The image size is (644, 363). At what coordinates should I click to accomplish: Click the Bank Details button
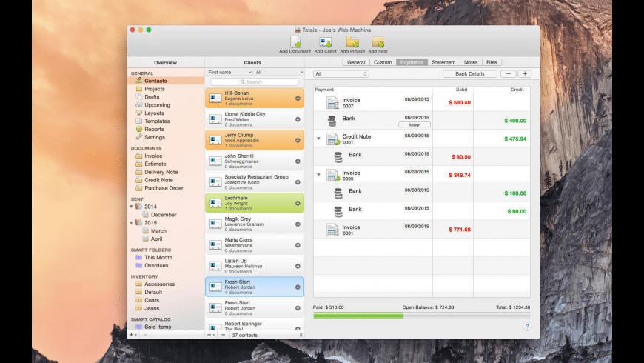pyautogui.click(x=469, y=74)
